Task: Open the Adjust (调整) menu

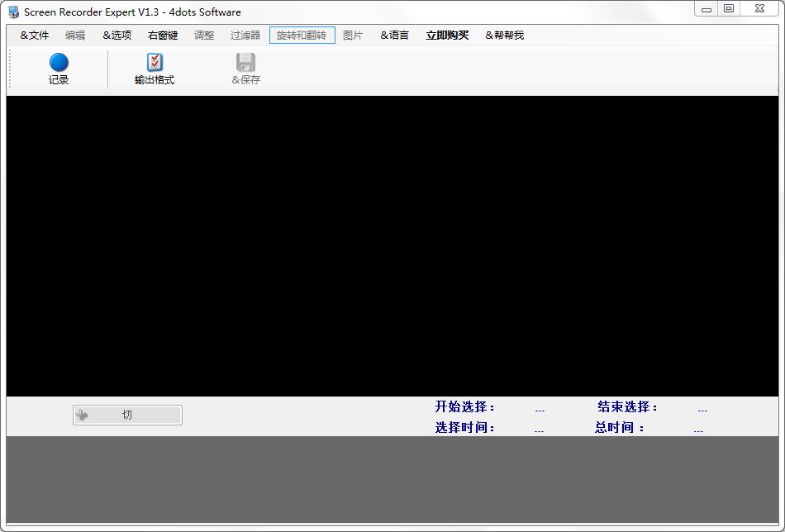Action: [204, 36]
